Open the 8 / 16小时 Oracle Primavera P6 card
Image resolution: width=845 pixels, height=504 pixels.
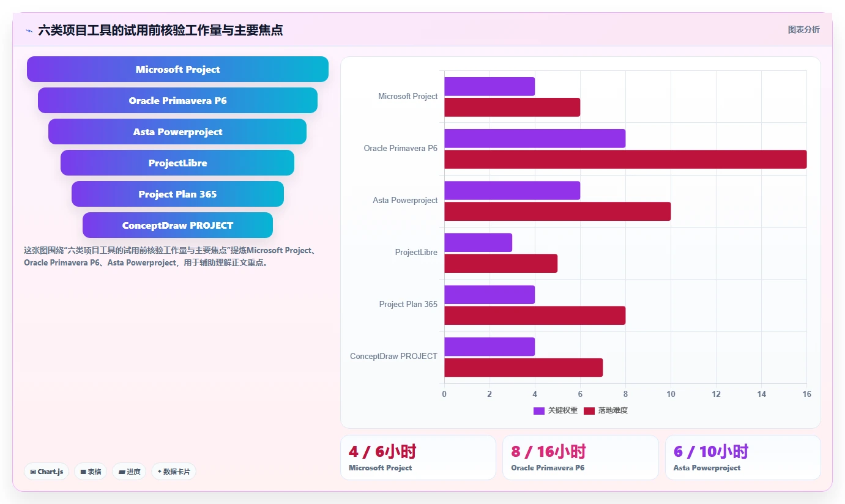(580, 458)
